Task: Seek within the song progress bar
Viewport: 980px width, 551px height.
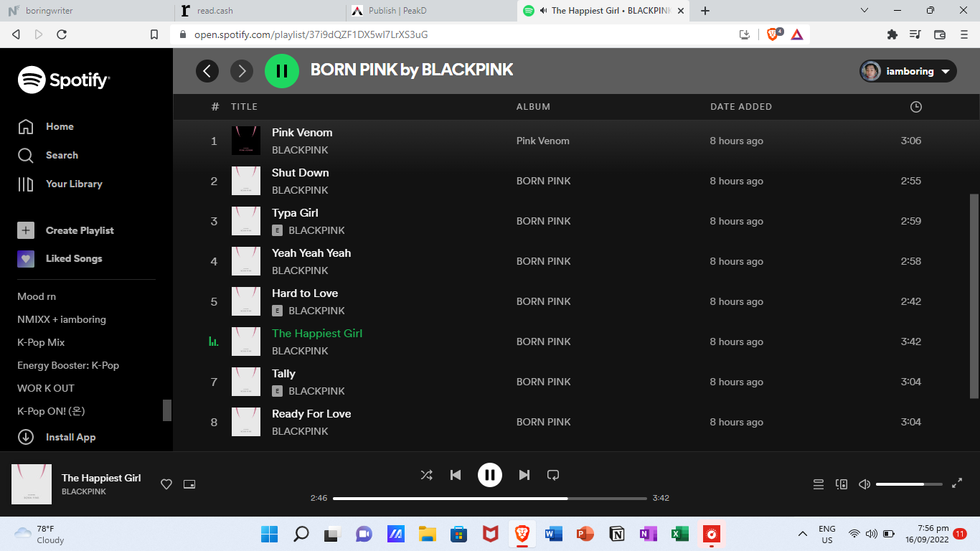Action: click(x=490, y=498)
